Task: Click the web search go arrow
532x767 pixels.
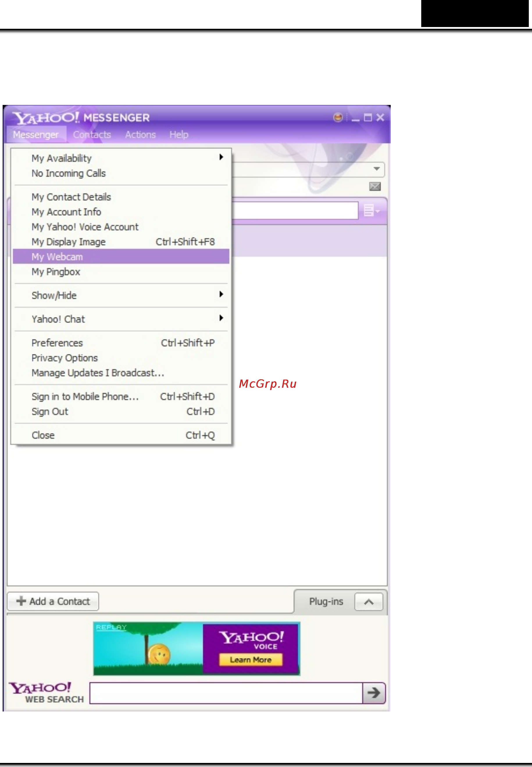Action: 374,693
